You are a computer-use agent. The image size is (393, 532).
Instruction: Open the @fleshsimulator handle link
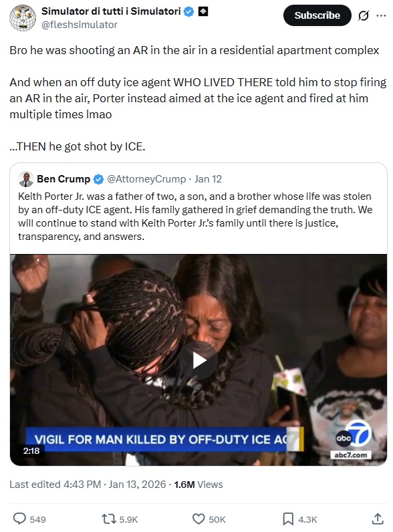point(80,25)
